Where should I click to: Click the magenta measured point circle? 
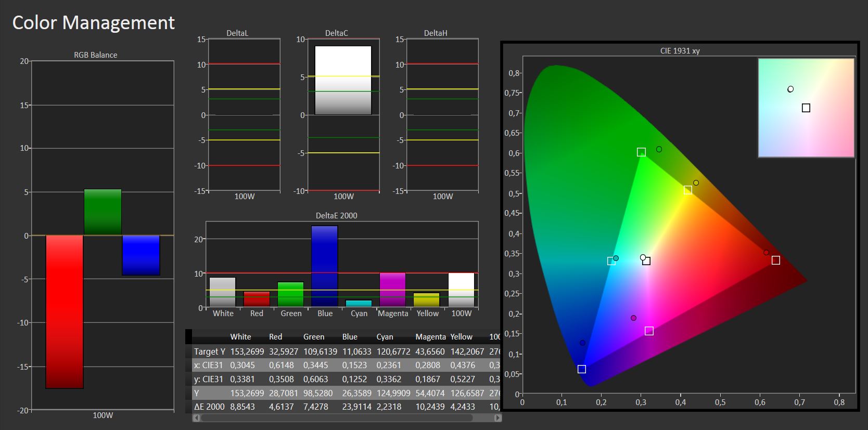tap(633, 318)
